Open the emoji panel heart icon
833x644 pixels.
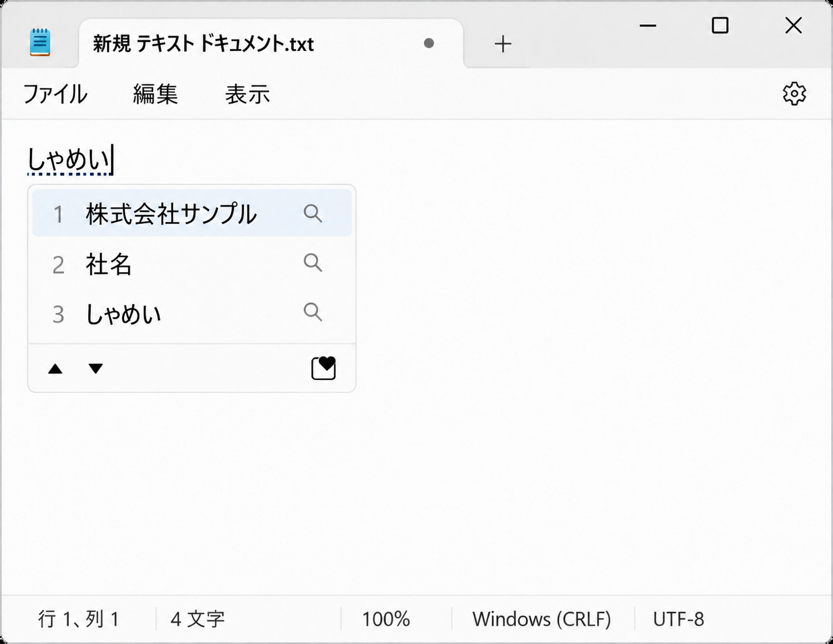(324, 368)
